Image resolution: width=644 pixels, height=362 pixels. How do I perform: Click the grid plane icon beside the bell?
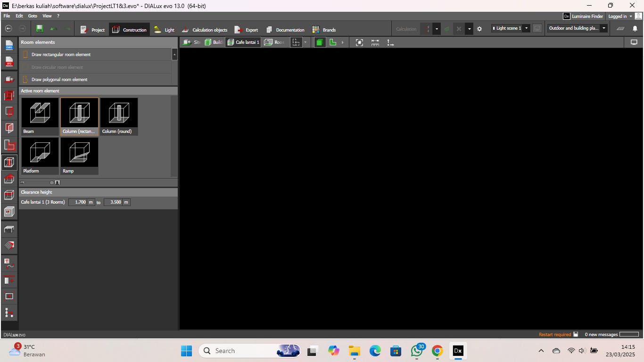(620, 29)
